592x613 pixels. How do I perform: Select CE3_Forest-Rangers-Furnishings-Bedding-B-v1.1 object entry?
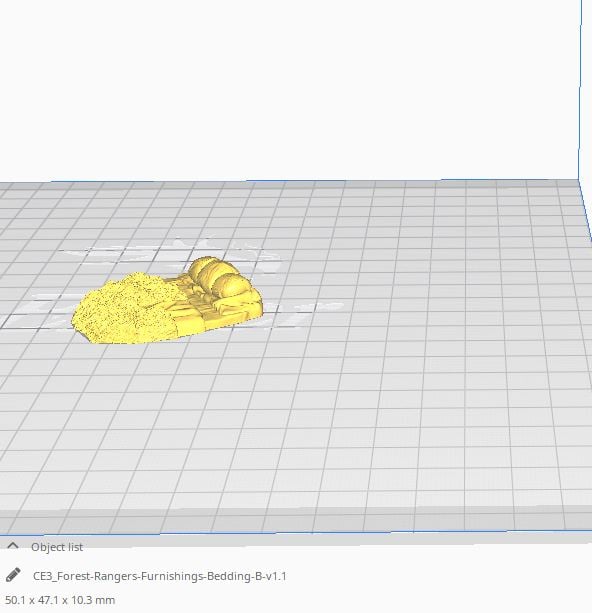point(160,576)
